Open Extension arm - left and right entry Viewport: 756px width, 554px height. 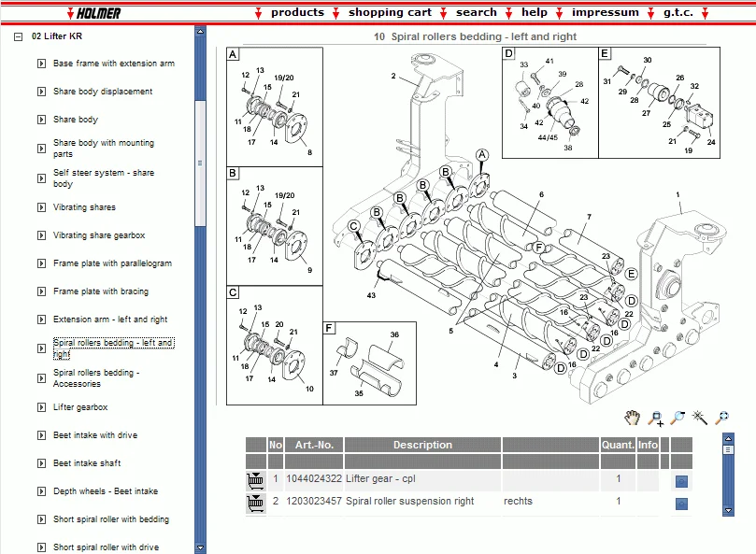110,320
